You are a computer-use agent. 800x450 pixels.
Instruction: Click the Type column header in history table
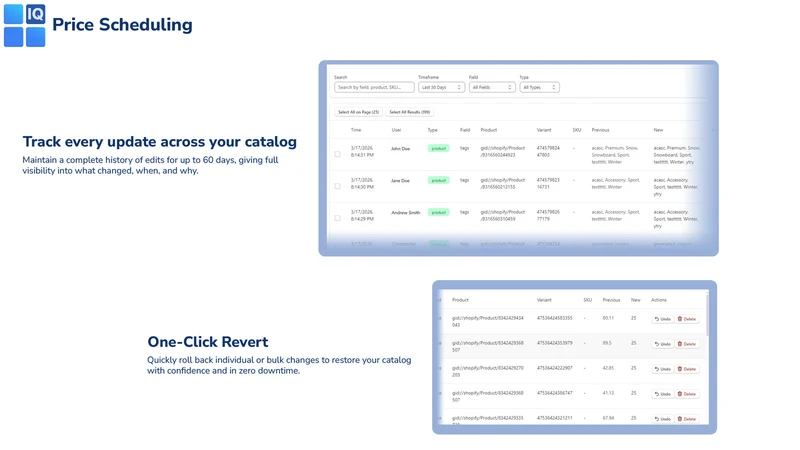tap(432, 130)
